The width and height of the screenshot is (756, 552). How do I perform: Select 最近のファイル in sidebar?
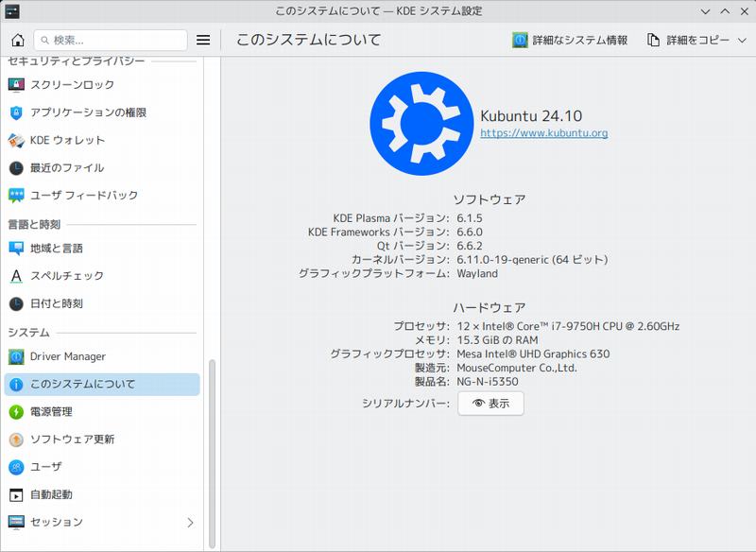[102, 167]
